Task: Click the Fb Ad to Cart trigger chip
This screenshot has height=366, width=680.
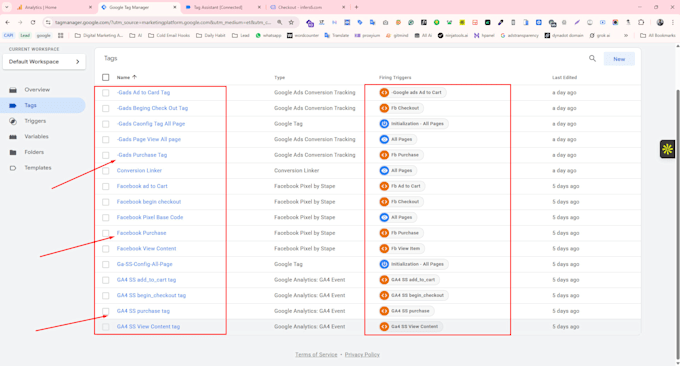Action: [x=402, y=186]
